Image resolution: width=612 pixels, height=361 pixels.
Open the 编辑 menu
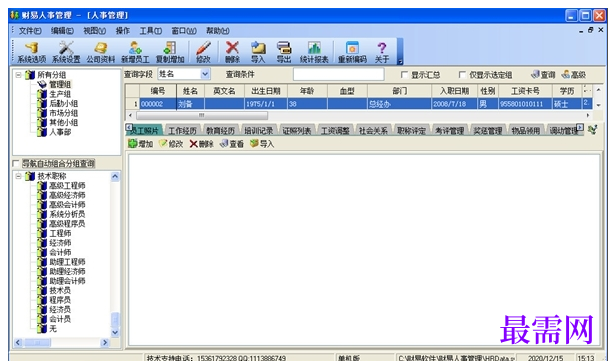[62, 30]
